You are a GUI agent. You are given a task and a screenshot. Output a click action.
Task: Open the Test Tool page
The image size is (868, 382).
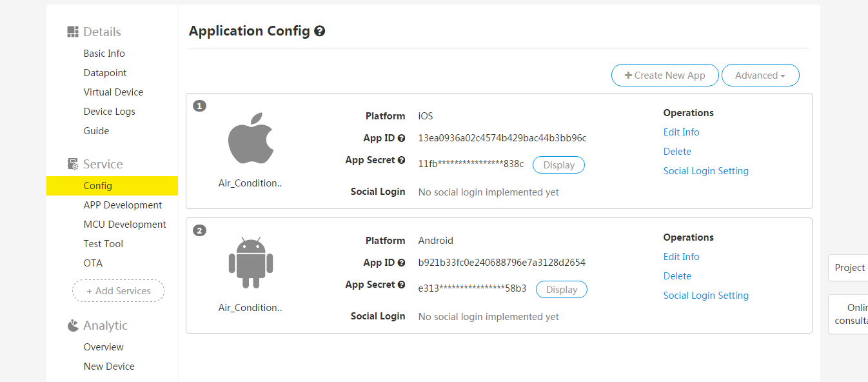pos(103,243)
